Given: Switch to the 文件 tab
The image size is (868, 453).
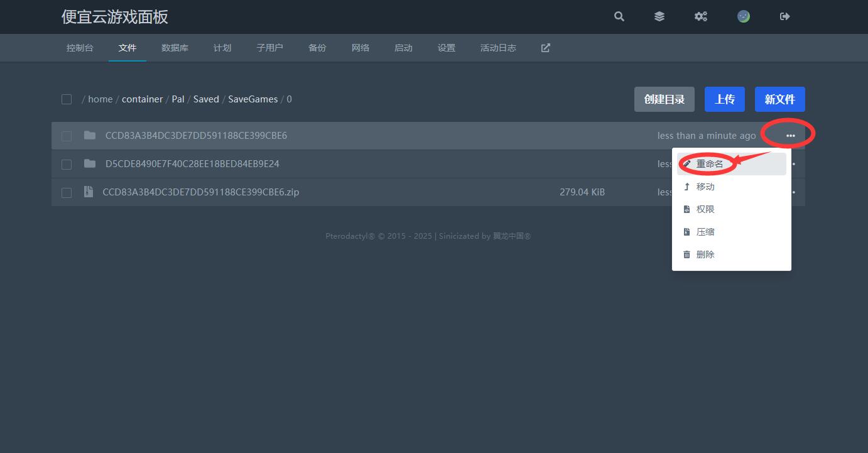Looking at the screenshot, I should [127, 48].
